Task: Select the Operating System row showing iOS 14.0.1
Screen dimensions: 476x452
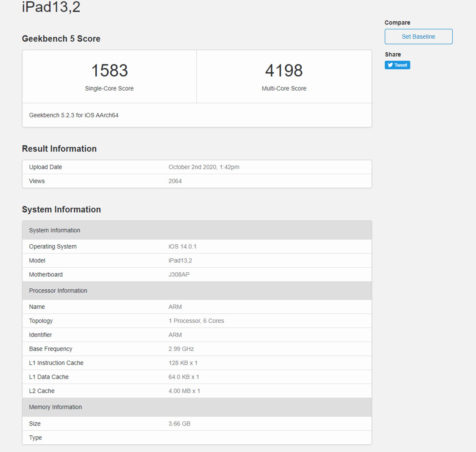Action: click(197, 246)
